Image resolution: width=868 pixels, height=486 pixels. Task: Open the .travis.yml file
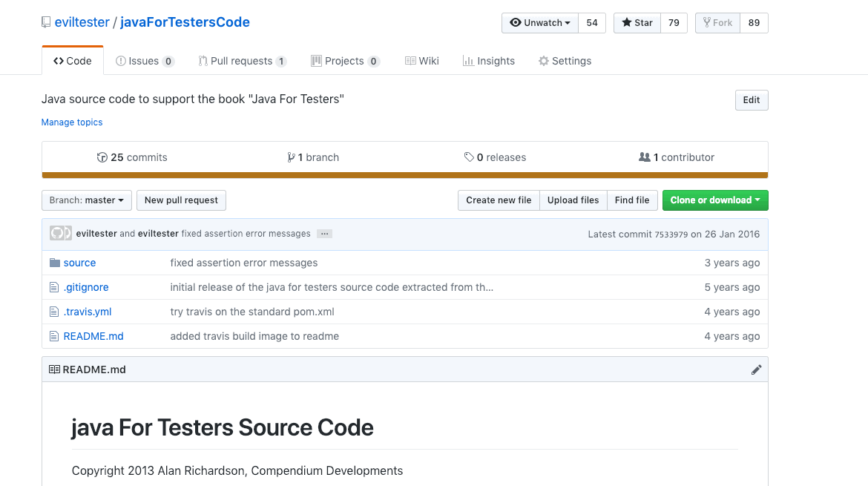[x=88, y=312]
